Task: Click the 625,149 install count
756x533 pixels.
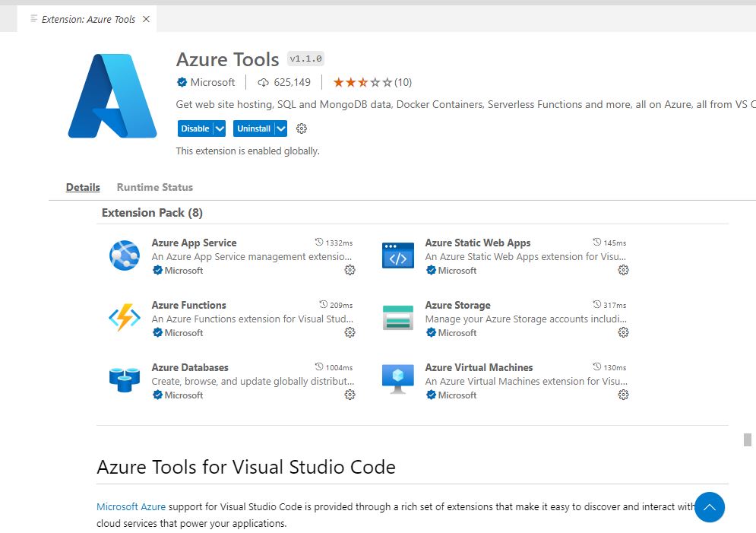Action: click(293, 82)
